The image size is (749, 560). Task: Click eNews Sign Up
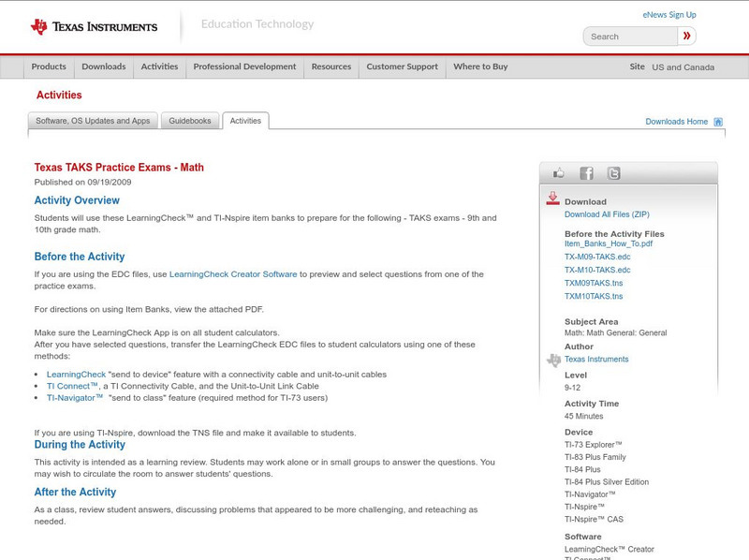[668, 13]
